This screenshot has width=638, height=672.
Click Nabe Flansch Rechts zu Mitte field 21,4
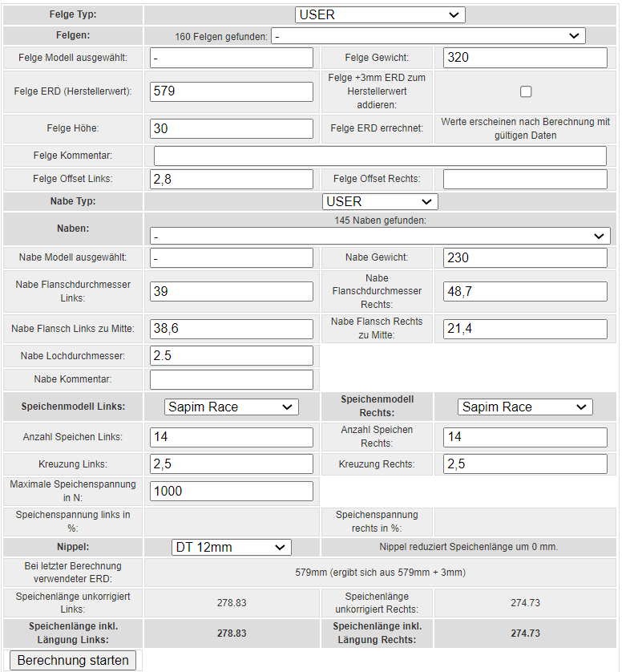(525, 329)
